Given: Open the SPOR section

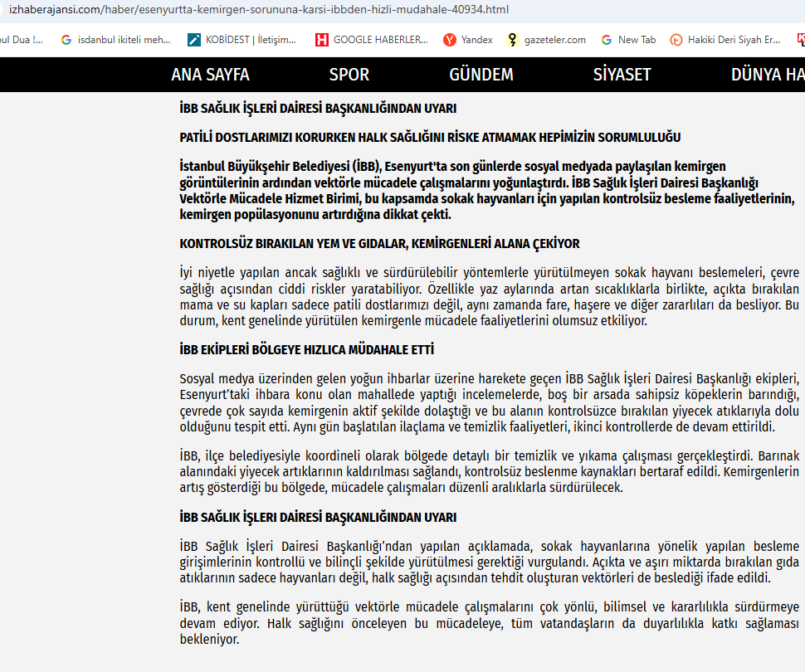Looking at the screenshot, I should pos(349,75).
